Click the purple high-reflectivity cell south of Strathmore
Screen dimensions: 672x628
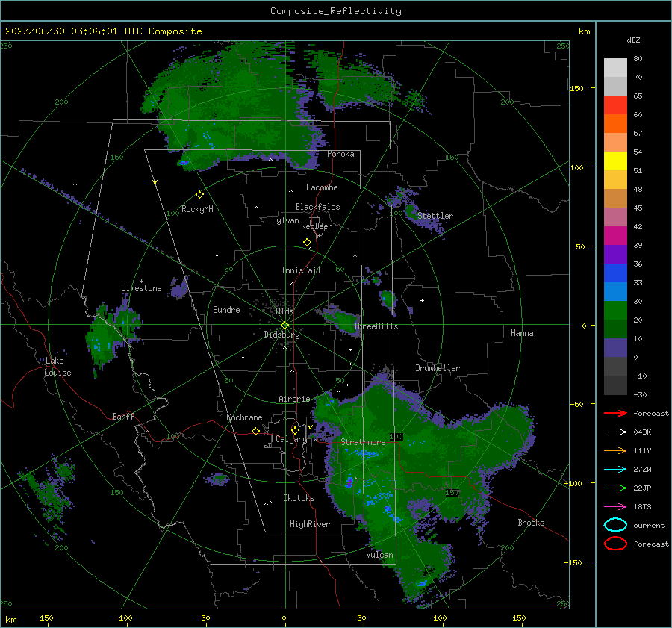click(x=349, y=482)
